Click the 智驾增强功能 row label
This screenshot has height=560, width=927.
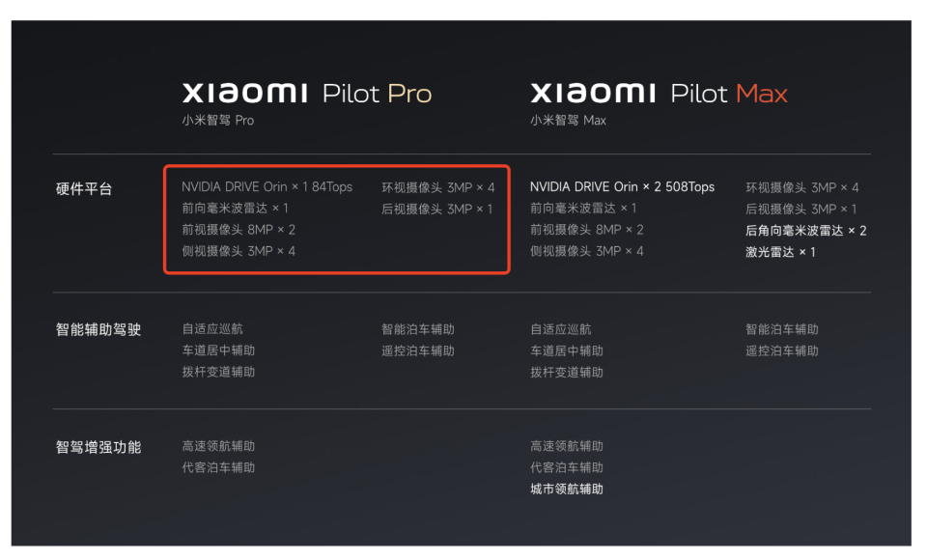click(x=98, y=447)
